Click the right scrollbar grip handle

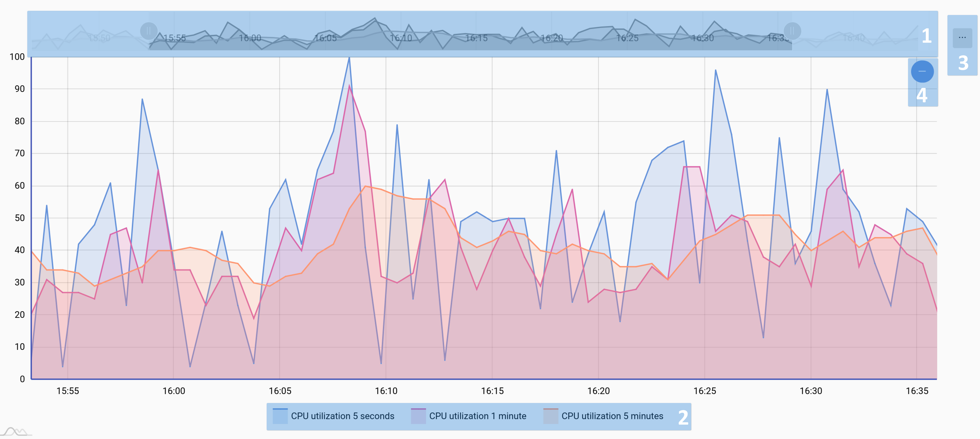pyautogui.click(x=792, y=31)
